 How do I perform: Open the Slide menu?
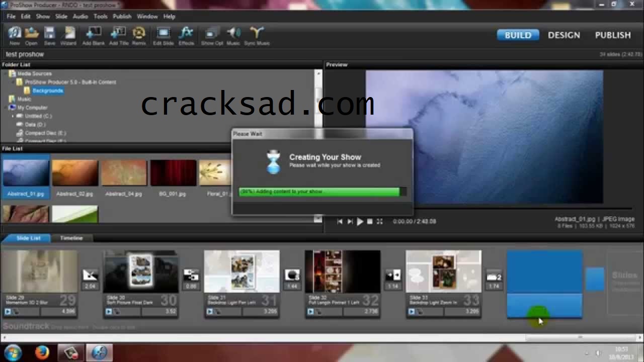(x=61, y=17)
